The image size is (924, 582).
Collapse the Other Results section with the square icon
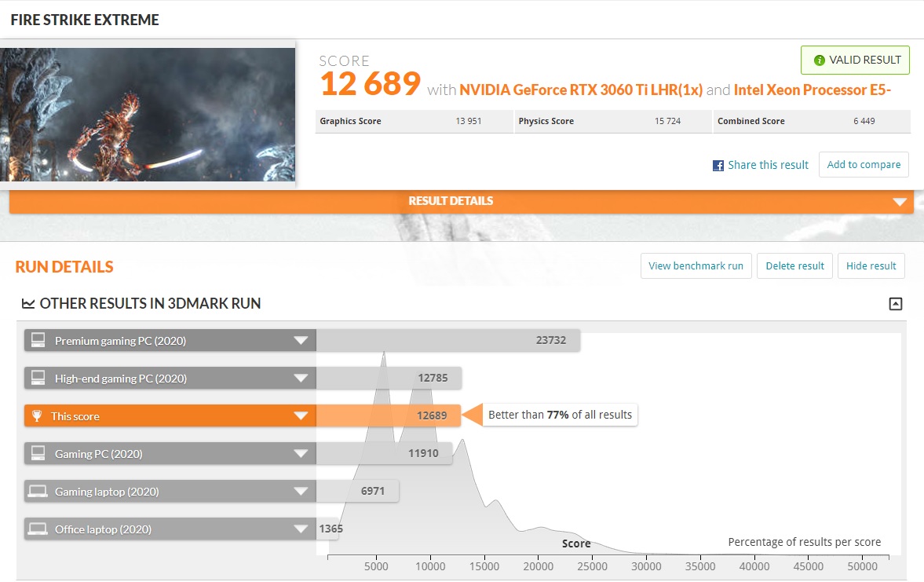click(895, 304)
